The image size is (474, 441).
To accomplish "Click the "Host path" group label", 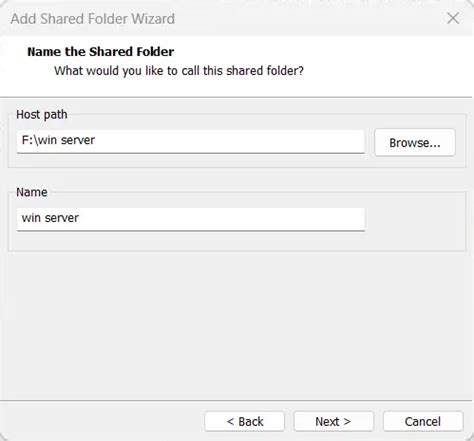I will 42,115.
